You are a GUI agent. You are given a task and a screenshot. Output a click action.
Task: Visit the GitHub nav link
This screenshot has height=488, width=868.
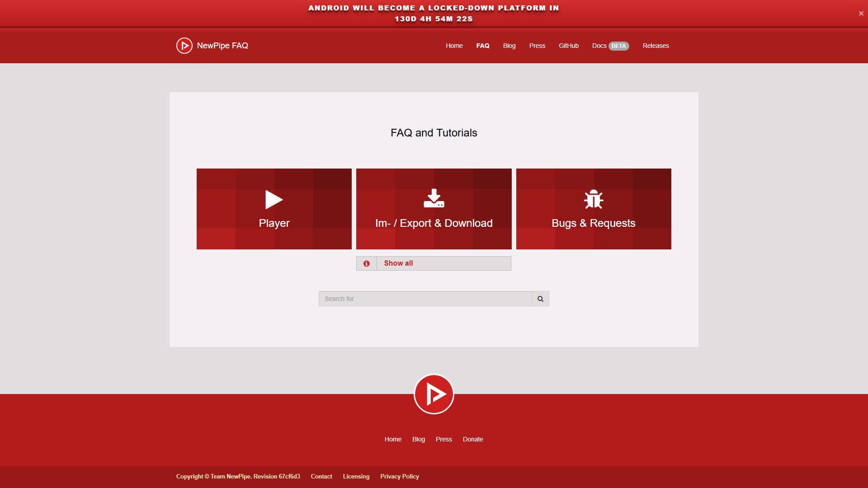[568, 46]
